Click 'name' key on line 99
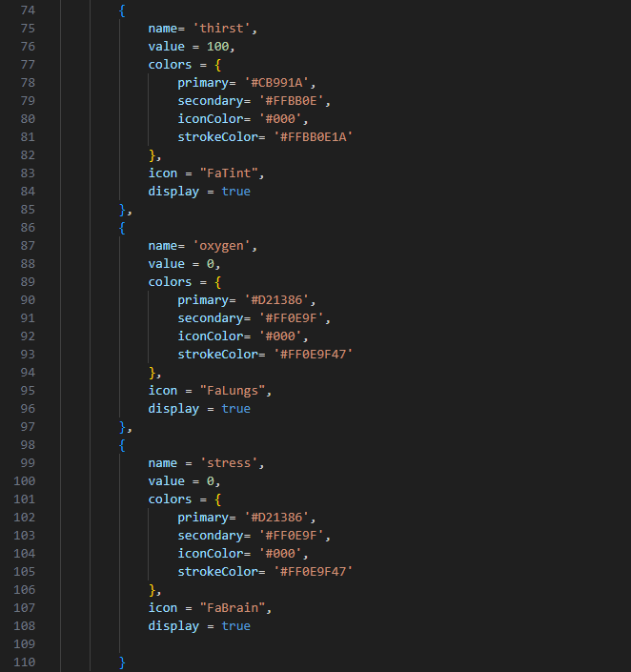Viewport: 631px width, 672px height. click(x=162, y=463)
